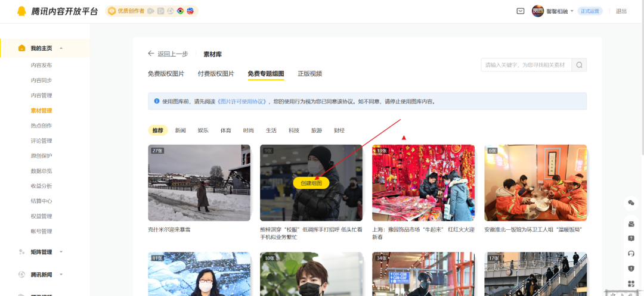Image resolution: width=644 pixels, height=296 pixels.
Task: Expand the 腾讯新闻 sidebar section arrow
Action: click(61, 275)
